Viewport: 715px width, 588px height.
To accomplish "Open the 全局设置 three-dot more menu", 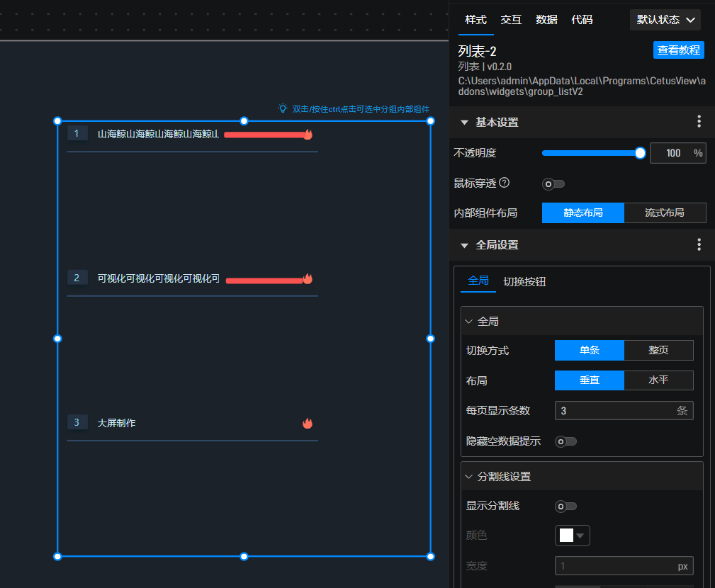I will click(699, 244).
